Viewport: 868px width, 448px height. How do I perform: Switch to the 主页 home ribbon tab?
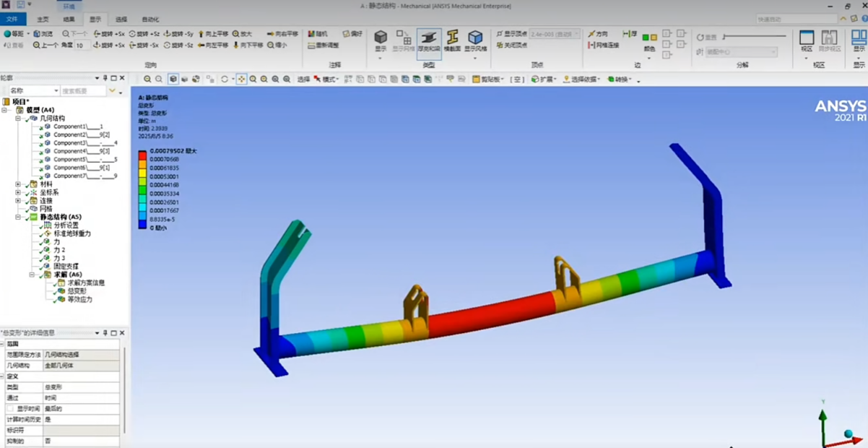pyautogui.click(x=43, y=20)
